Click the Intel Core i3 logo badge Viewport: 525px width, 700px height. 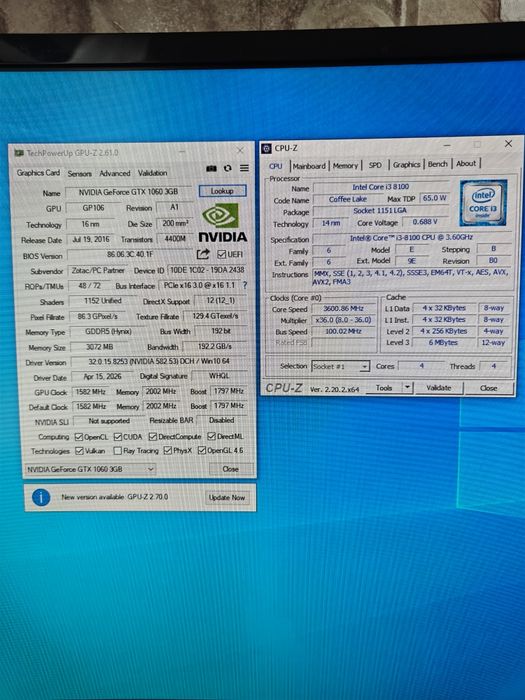(x=483, y=203)
